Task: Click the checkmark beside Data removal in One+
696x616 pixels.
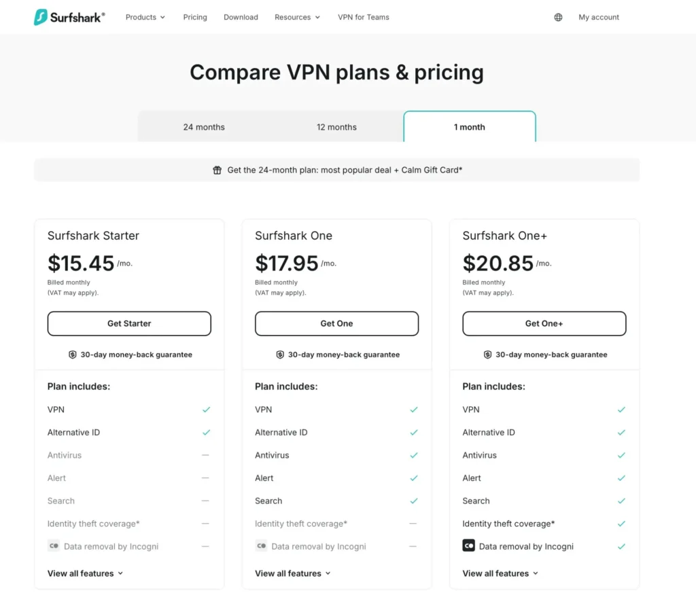Action: tap(621, 546)
